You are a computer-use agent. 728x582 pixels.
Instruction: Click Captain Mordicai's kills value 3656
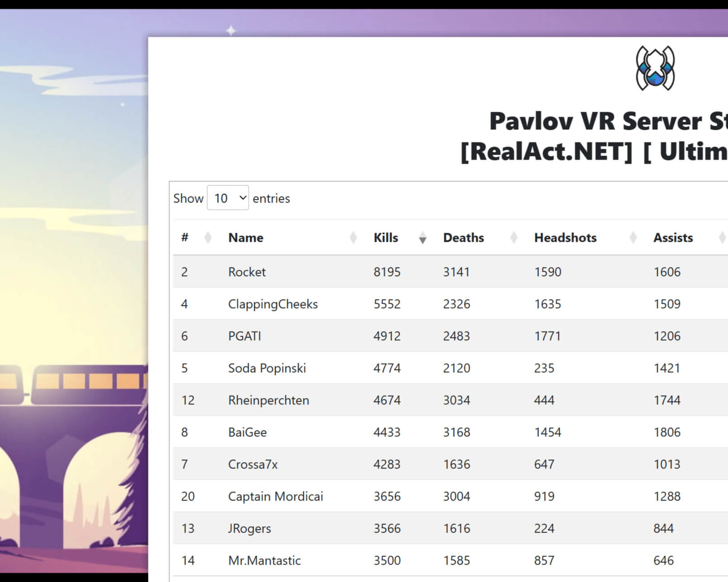pyautogui.click(x=387, y=496)
